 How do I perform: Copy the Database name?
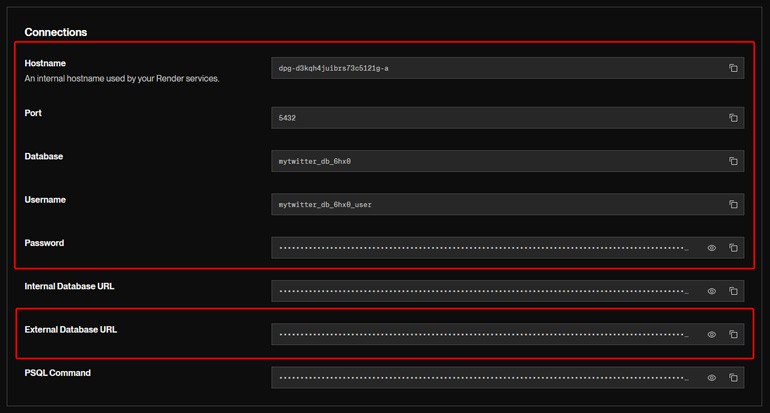coord(733,161)
